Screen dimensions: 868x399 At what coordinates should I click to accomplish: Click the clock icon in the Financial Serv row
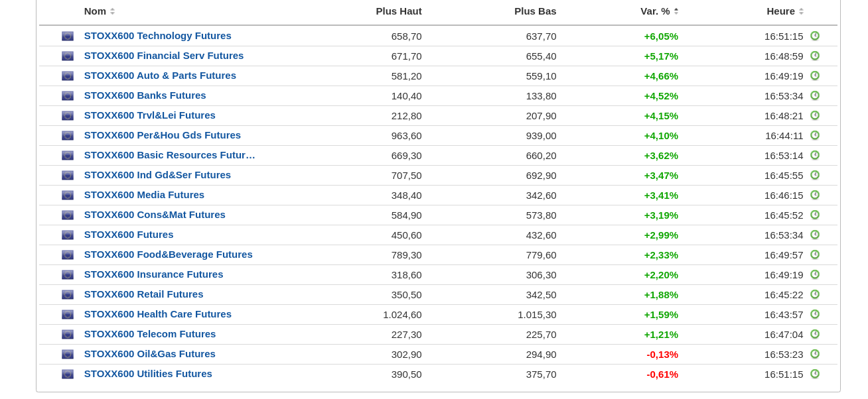[815, 56]
